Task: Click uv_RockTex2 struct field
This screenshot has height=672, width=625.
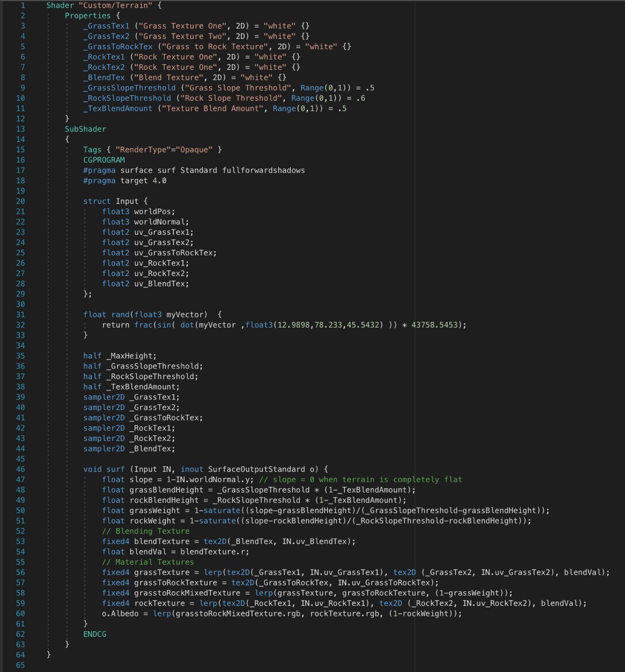Action: click(145, 274)
